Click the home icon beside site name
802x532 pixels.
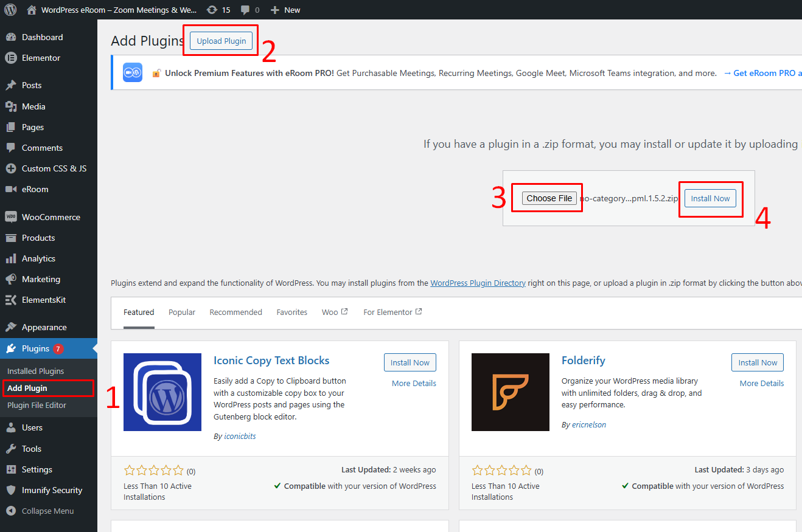pos(32,10)
